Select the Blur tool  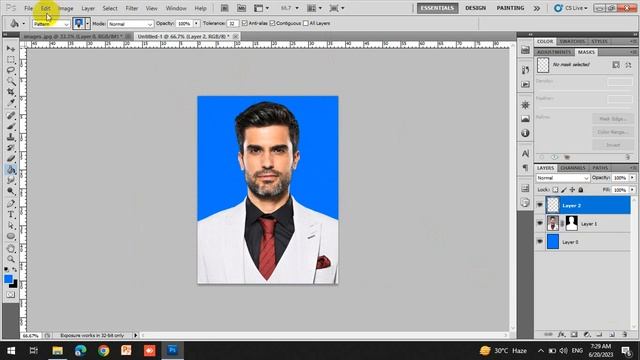[11, 180]
